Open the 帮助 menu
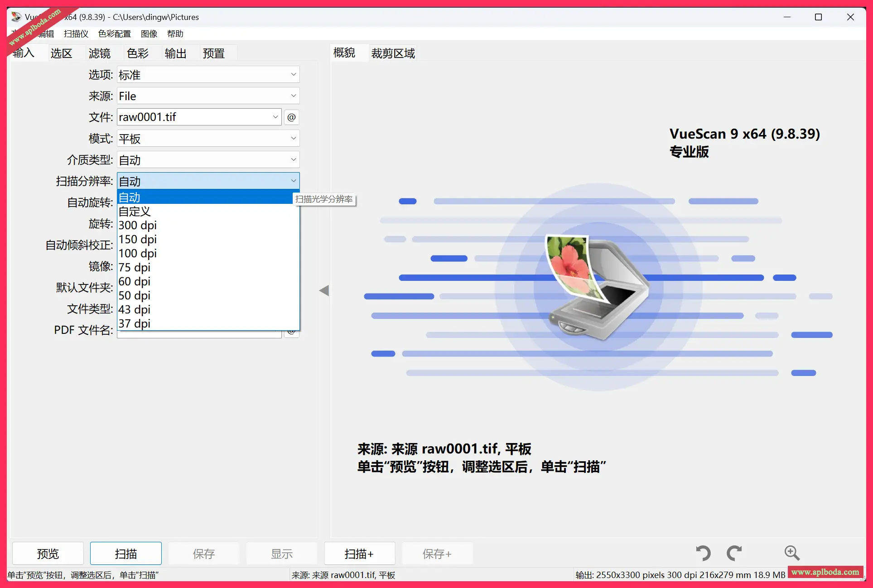Screen dimensions: 873x588 pos(175,34)
